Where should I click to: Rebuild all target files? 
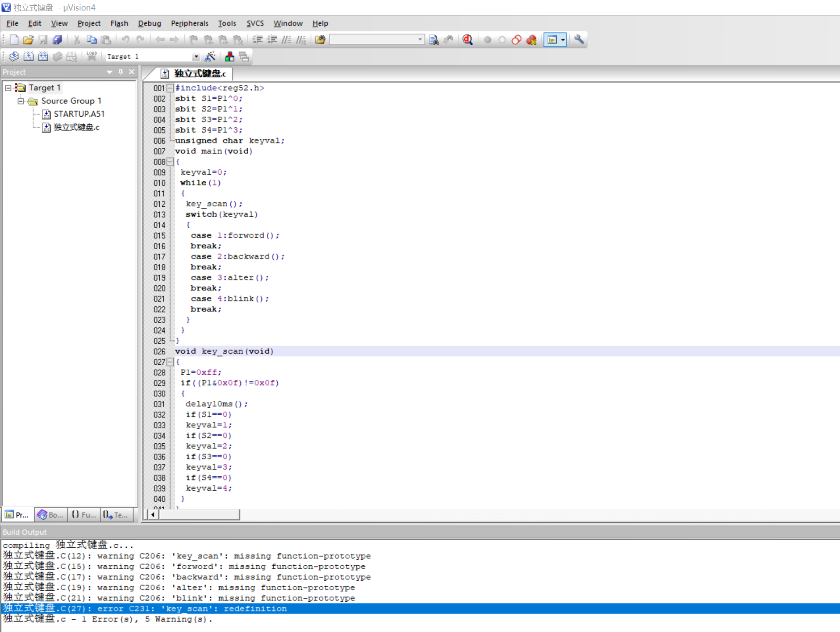click(x=43, y=56)
